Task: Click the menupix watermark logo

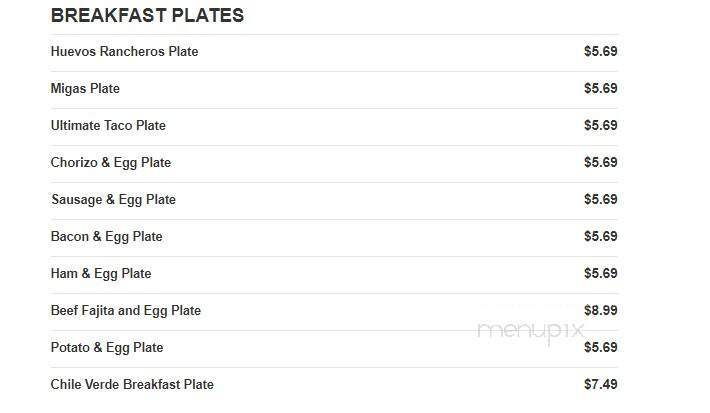Action: pyautogui.click(x=530, y=332)
